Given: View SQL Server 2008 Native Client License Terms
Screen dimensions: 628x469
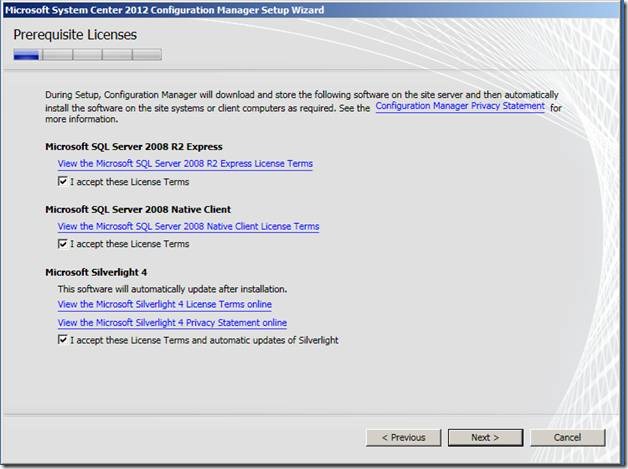Looking at the screenshot, I should coord(188,227).
